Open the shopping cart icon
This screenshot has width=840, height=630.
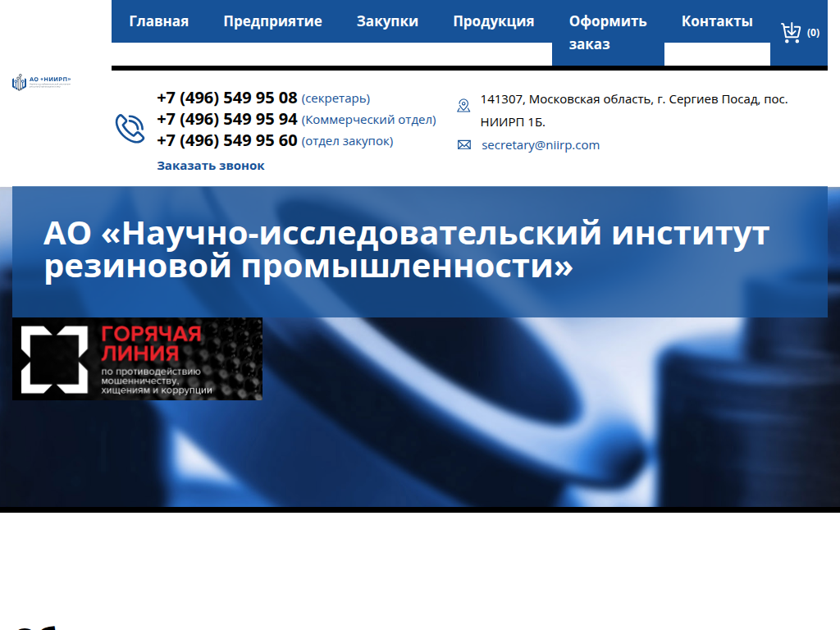(792, 30)
